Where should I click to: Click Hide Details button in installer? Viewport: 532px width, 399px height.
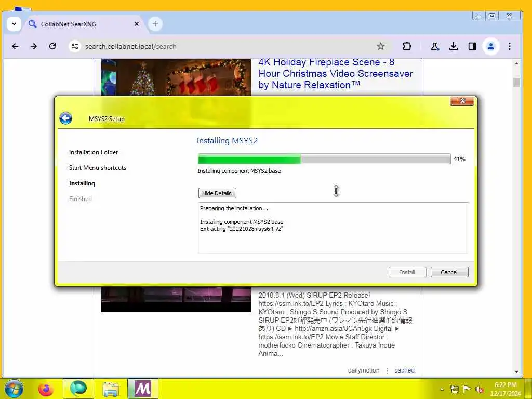point(217,193)
